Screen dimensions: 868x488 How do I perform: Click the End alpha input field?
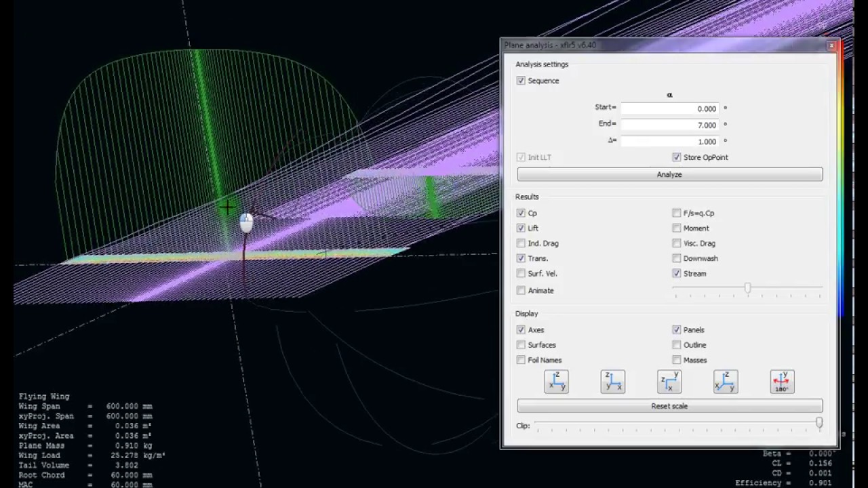(x=670, y=125)
